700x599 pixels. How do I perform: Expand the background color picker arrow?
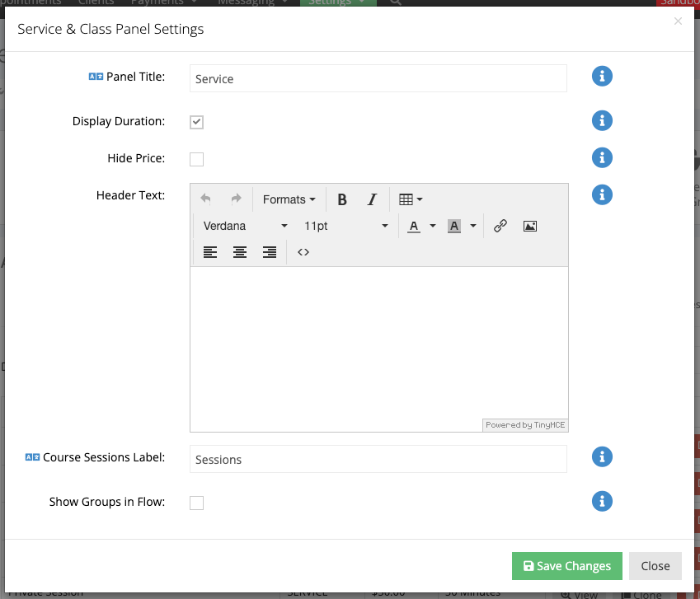click(473, 226)
